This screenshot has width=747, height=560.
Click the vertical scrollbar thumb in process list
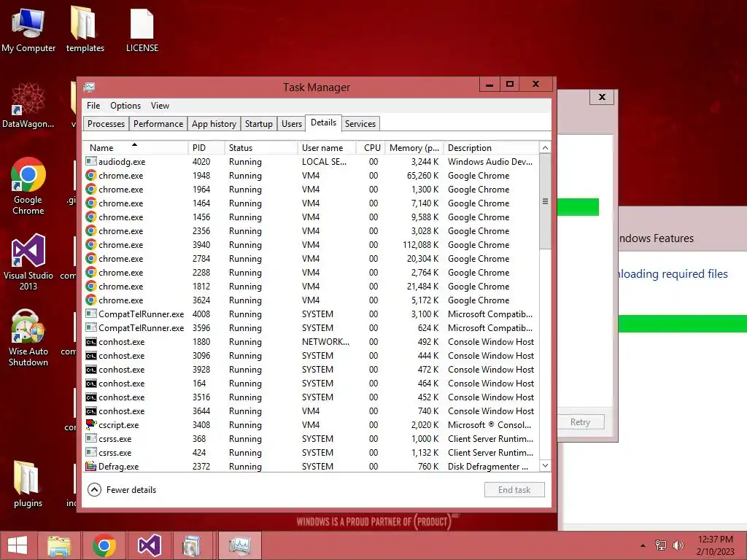tap(545, 201)
